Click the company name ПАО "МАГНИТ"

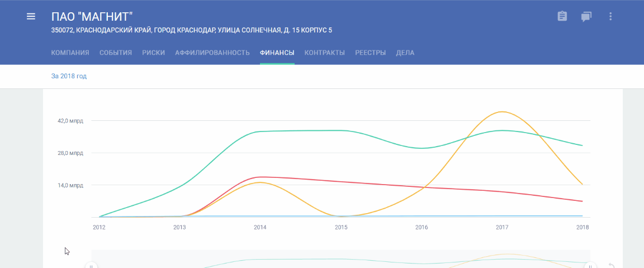click(x=92, y=17)
